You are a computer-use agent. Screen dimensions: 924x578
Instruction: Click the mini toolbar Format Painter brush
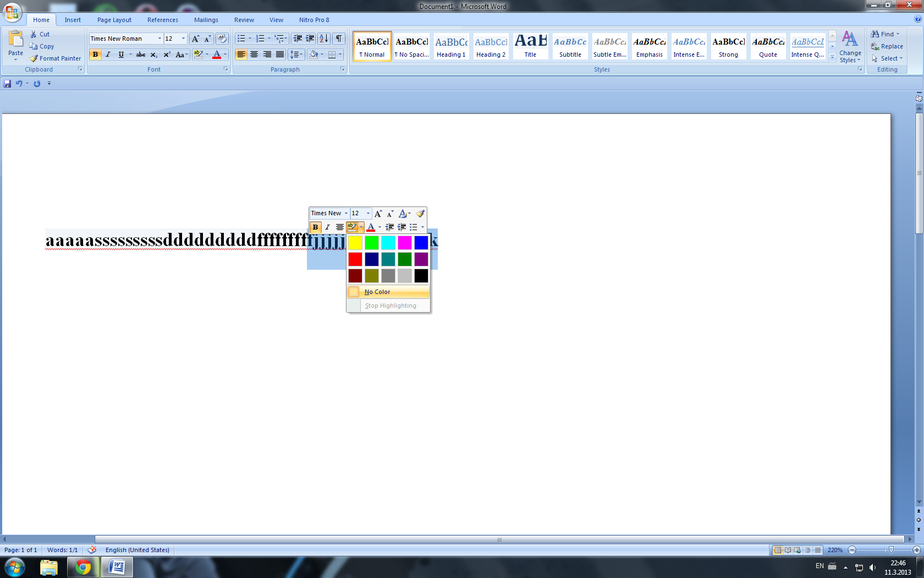click(420, 214)
